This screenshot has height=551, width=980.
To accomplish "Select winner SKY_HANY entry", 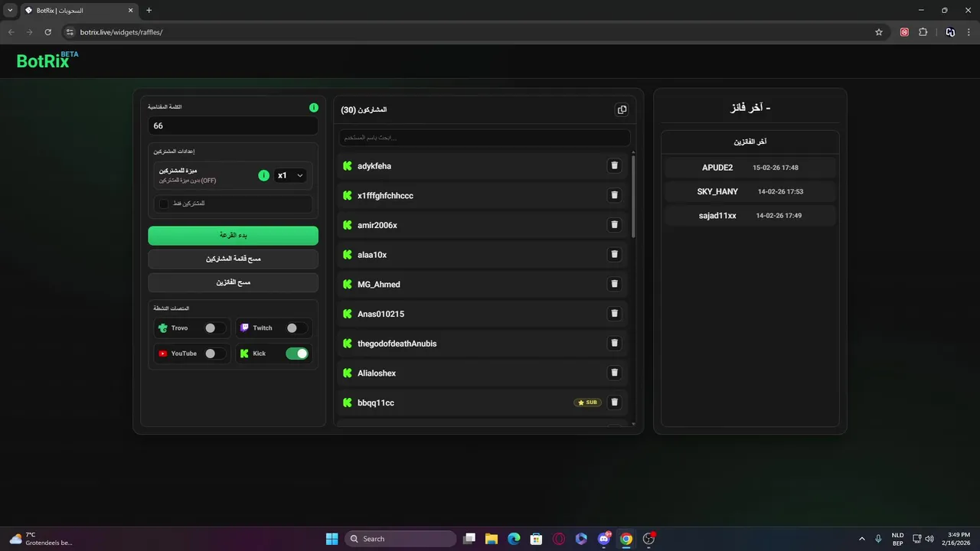I will tap(750, 191).
